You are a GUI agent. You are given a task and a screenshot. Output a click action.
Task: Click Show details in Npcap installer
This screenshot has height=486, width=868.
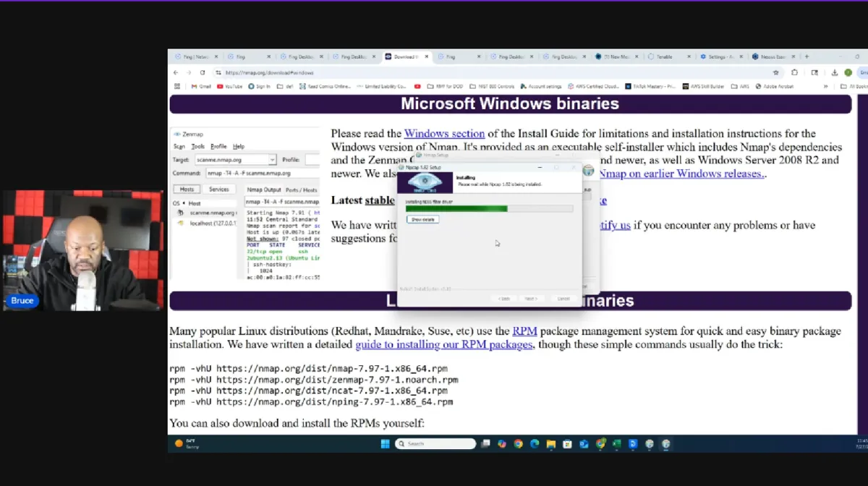(422, 219)
